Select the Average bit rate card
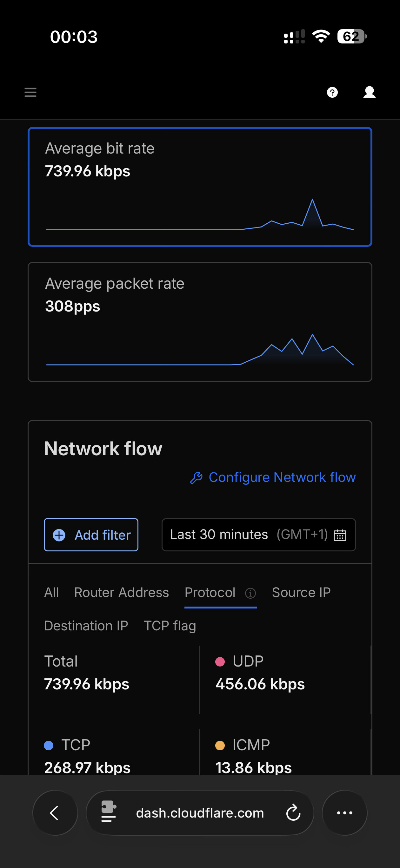 (x=200, y=187)
